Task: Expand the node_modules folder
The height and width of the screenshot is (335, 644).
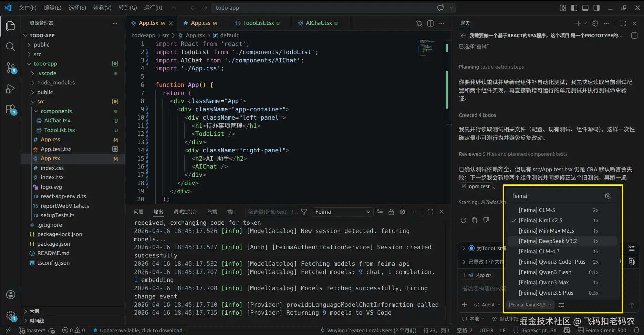Action: [56, 83]
